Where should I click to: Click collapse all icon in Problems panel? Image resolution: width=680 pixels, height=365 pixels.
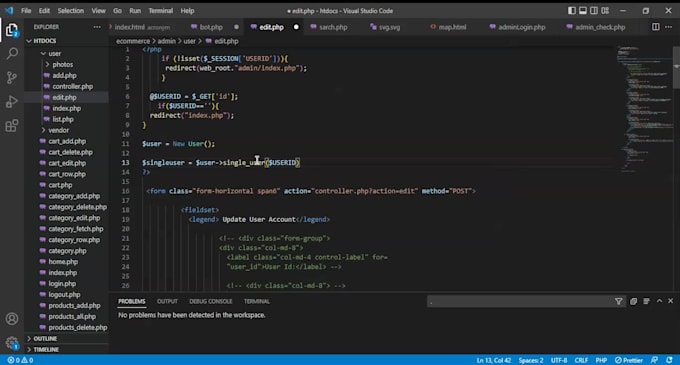point(634,301)
